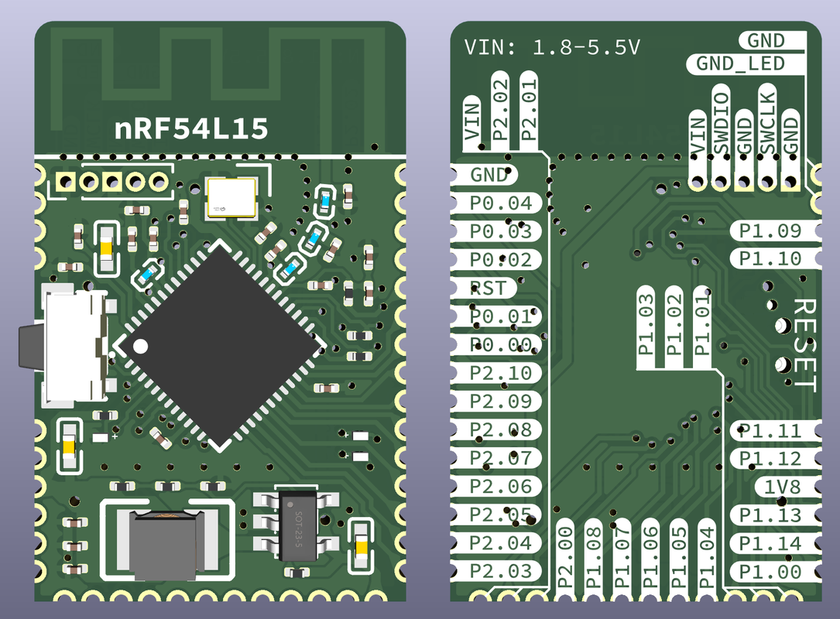Select the large QFN chip on front
Viewport: 840px width, 619px height.
tap(219, 346)
